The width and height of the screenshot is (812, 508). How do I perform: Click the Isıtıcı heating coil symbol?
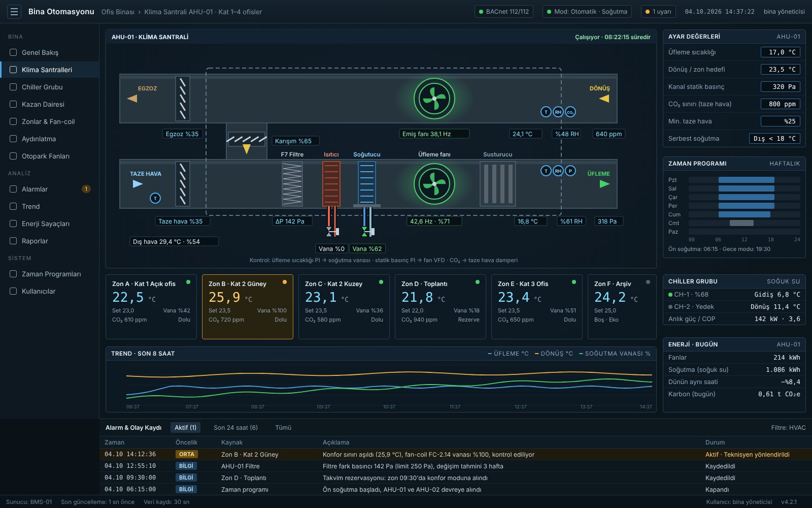pos(331,184)
